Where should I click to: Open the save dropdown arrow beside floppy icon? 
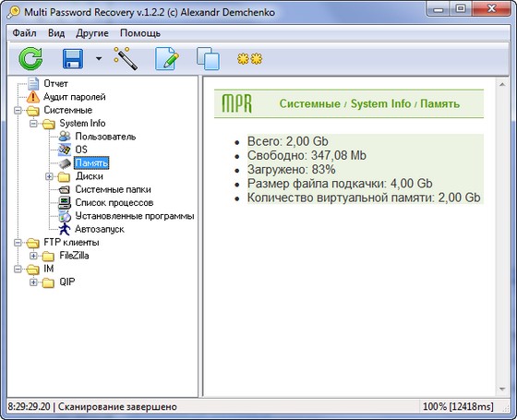click(x=99, y=59)
